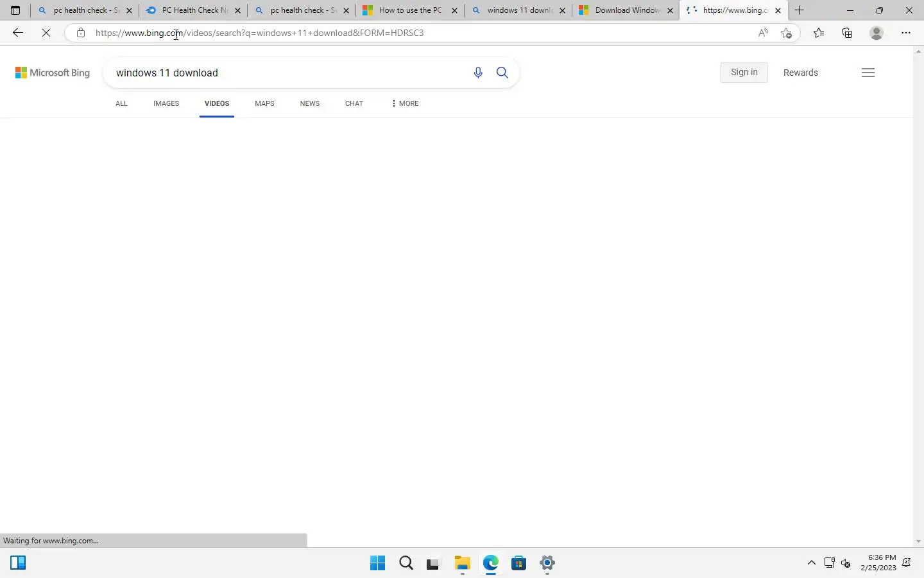Screen dimensions: 924x578
Task: Open Settings gear on the taskbar
Action: (x=547, y=563)
